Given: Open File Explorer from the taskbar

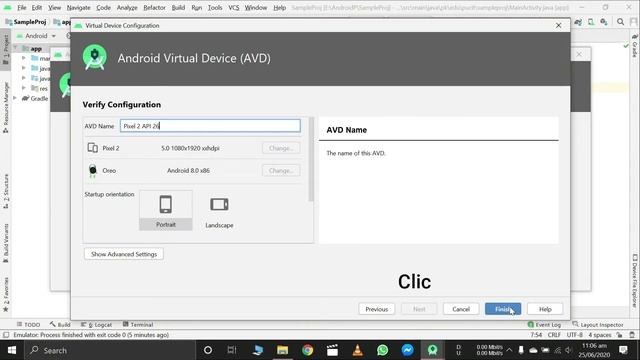Looking at the screenshot, I should [x=282, y=350].
